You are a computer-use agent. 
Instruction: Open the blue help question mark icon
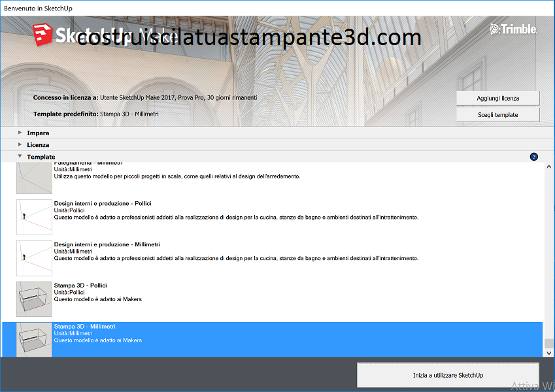pyautogui.click(x=534, y=157)
